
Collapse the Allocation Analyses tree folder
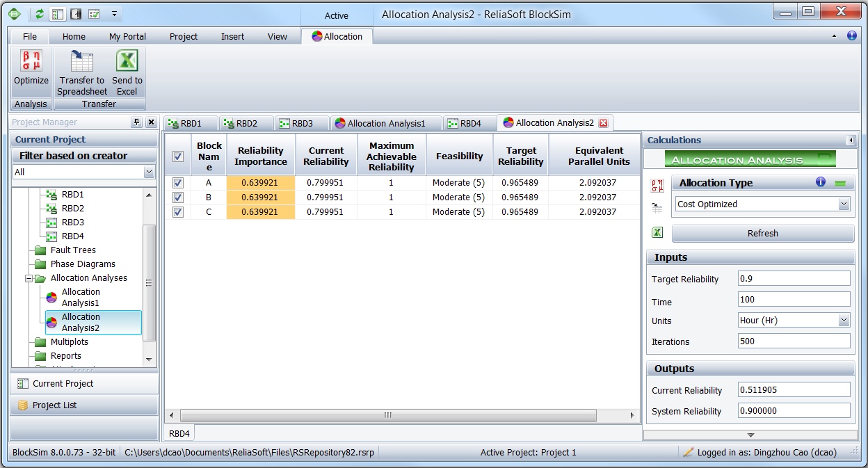pos(29,278)
